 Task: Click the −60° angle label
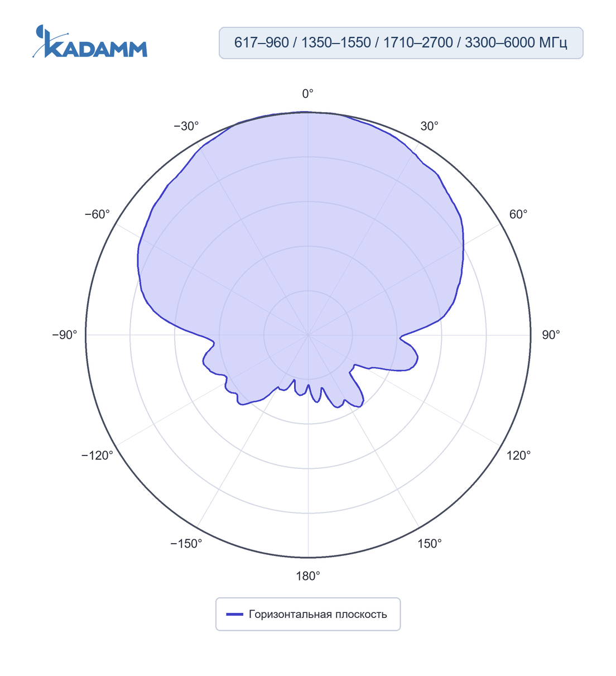point(97,214)
